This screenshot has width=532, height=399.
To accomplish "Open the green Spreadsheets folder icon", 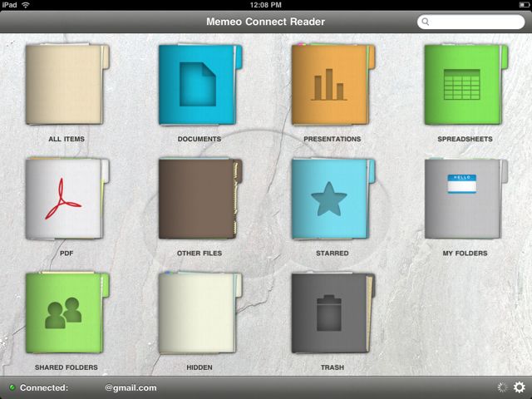I will pos(466,84).
